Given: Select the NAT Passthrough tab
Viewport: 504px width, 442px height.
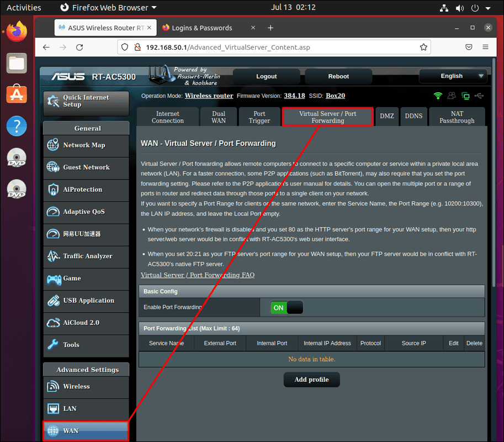Looking at the screenshot, I should coord(457,117).
